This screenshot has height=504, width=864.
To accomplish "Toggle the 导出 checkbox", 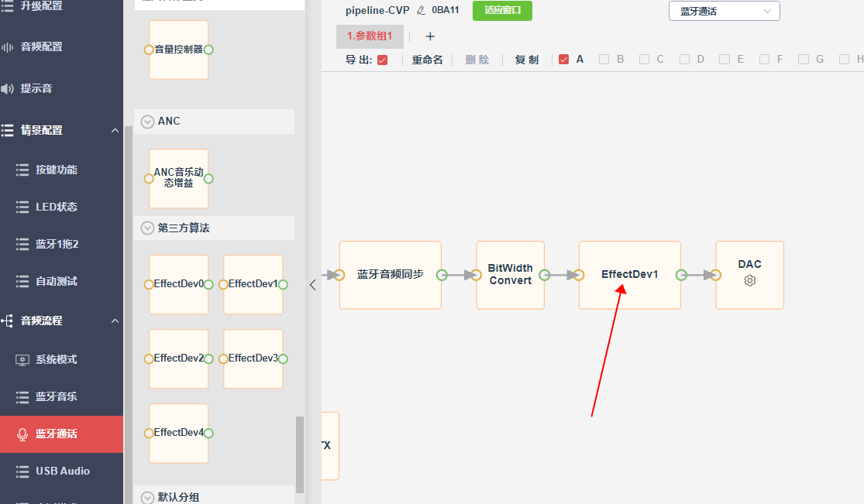I will [x=383, y=60].
